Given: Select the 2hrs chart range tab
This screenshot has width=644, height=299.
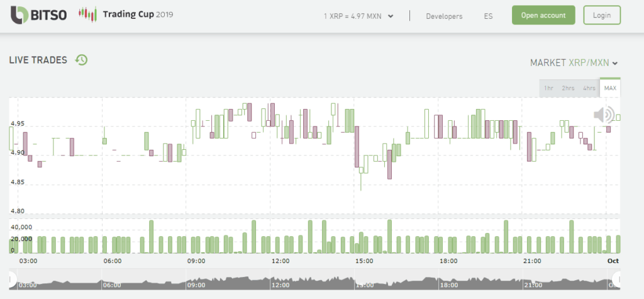Looking at the screenshot, I should [568, 88].
